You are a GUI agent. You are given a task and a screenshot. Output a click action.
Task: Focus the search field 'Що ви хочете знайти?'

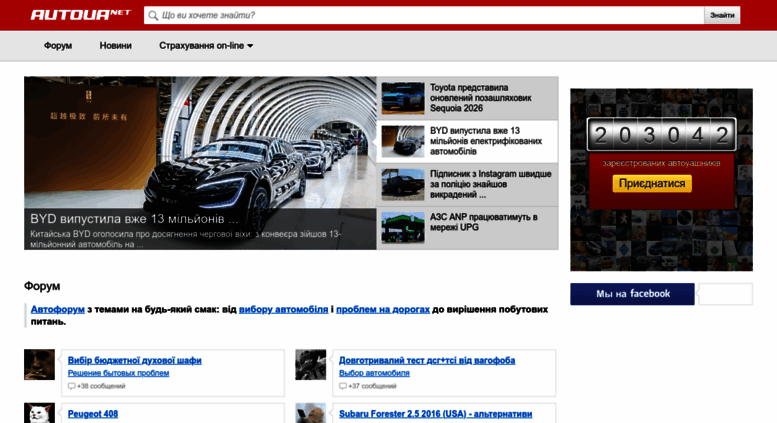424,15
